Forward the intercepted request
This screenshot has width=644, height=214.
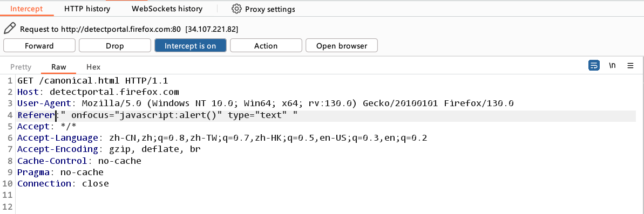(x=39, y=45)
